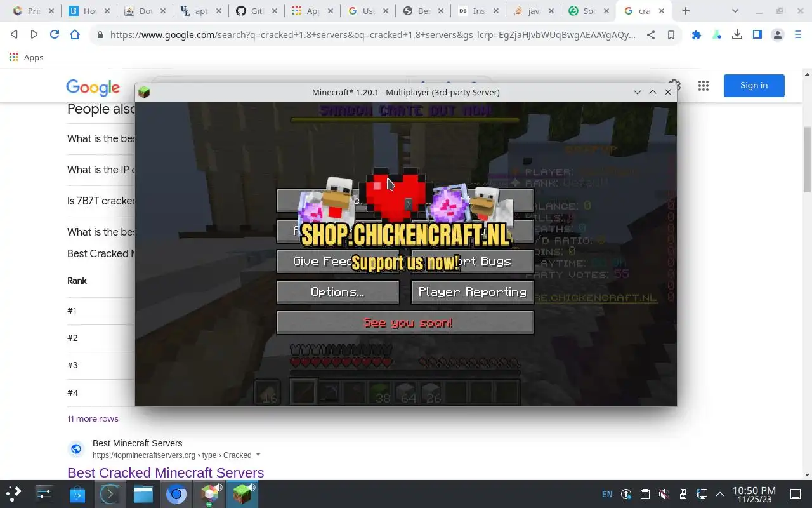Open the browser extensions puzzle icon
812x508 pixels.
click(697, 35)
